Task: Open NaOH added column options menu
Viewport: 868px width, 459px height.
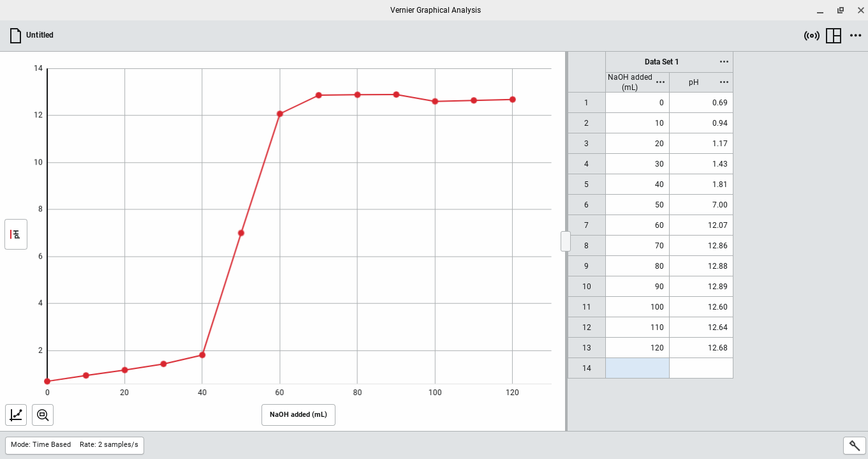Action: (660, 82)
